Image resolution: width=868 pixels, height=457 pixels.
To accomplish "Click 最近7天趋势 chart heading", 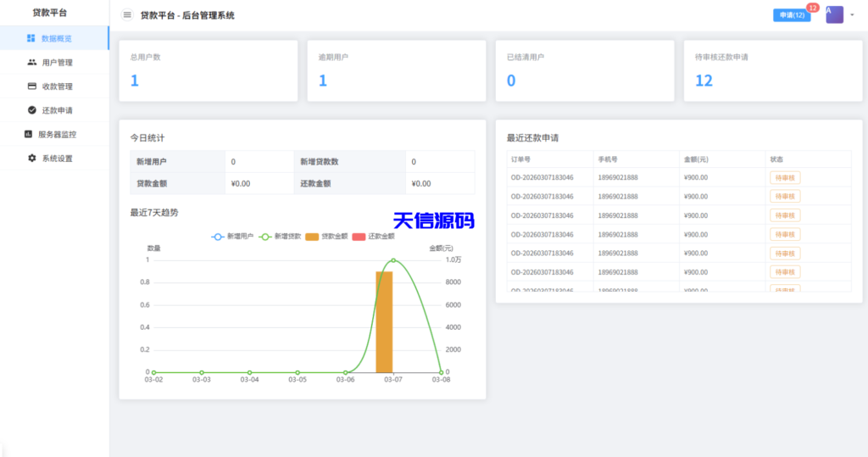I will [154, 213].
